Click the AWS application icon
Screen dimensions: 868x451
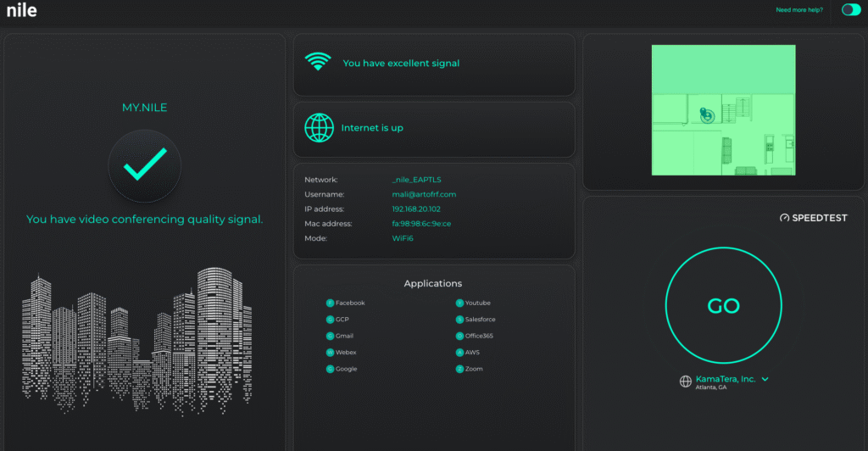[459, 353]
